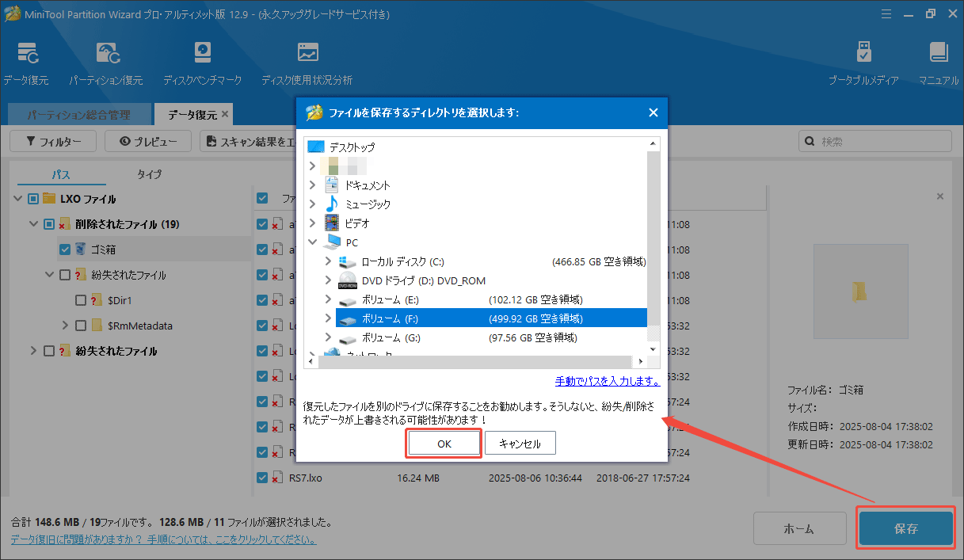Click the スキャン結果をエクスポート button
The image size is (964, 560).
(x=248, y=141)
